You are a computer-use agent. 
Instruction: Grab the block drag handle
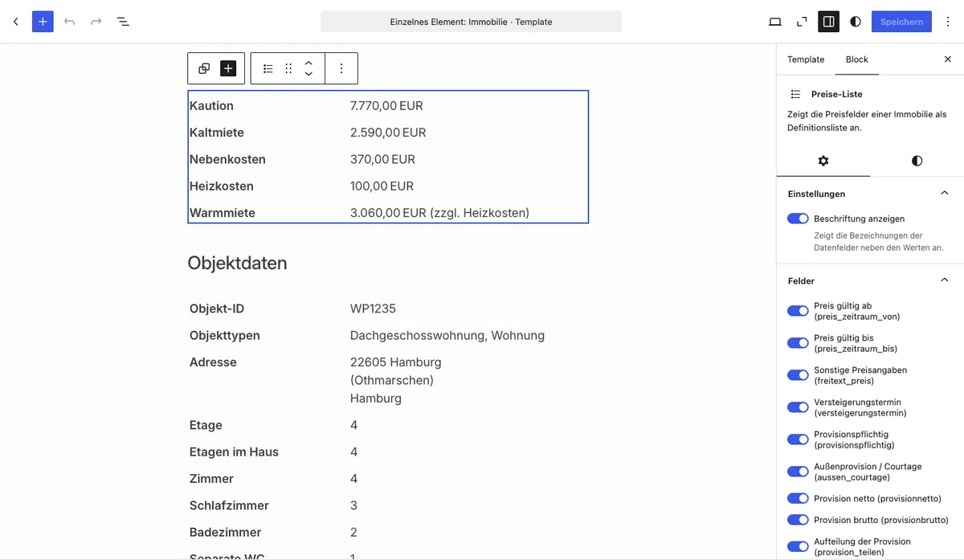coord(288,68)
